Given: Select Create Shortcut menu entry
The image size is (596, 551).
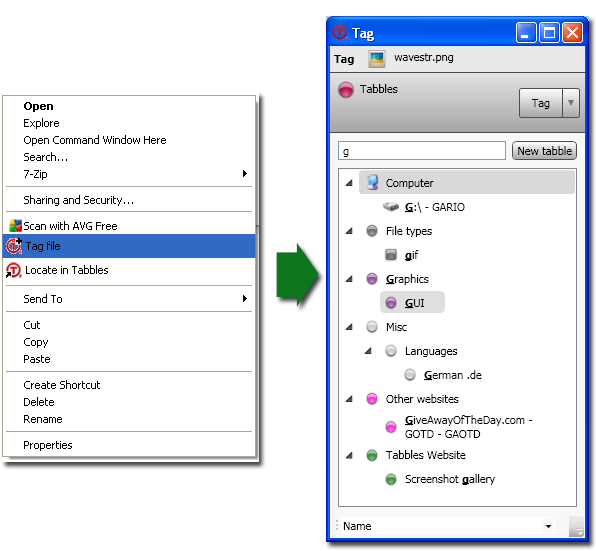Looking at the screenshot, I should pos(62,385).
